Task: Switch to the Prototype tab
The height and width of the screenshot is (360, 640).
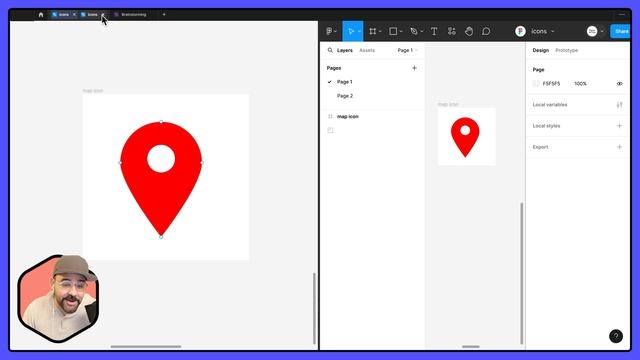Action: (x=567, y=50)
